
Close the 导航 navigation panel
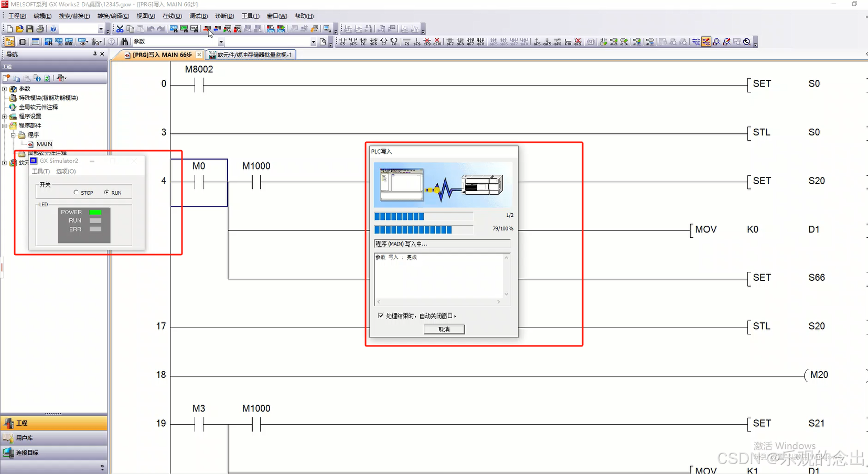102,54
